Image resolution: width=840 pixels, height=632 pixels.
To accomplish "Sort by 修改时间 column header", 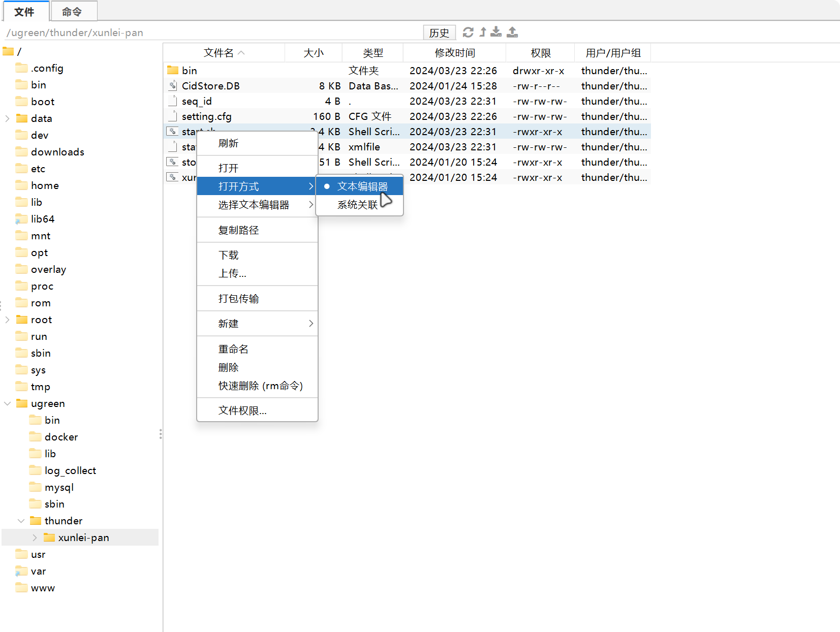I will click(x=455, y=53).
